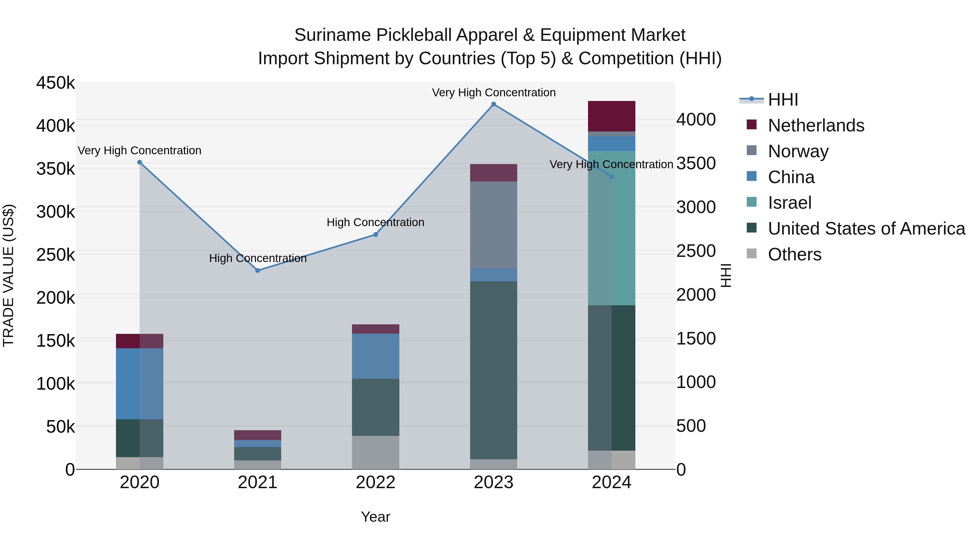Click the 2022 China bar segment
Viewport: 980px width, 551px height.
tap(375, 356)
